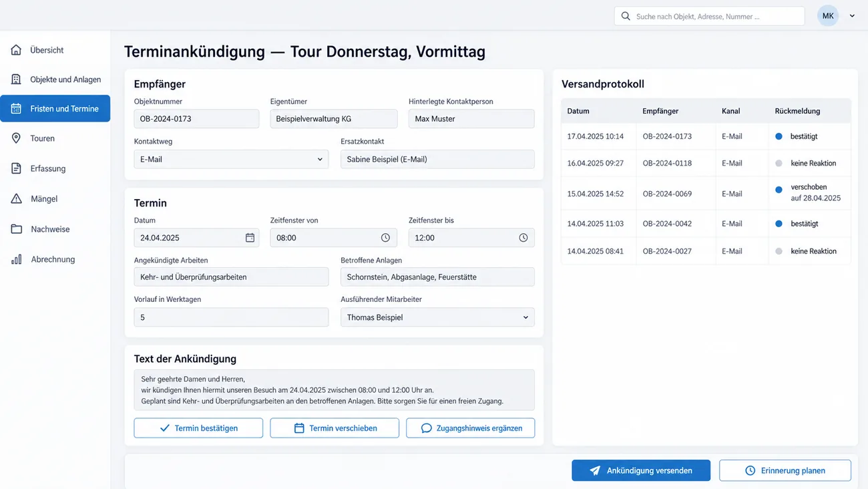Click the bar chart icon beside Abrechnung
868x489 pixels.
click(16, 259)
